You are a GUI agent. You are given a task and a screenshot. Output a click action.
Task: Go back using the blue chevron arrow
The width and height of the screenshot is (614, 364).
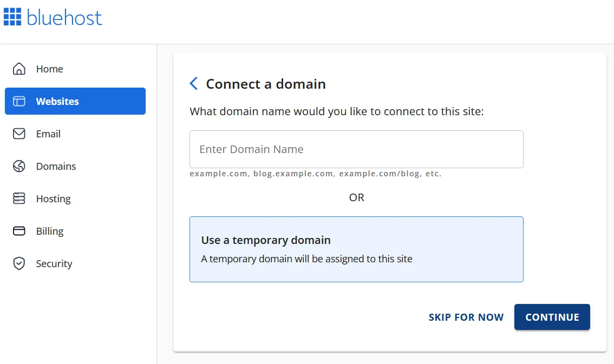[x=194, y=84]
